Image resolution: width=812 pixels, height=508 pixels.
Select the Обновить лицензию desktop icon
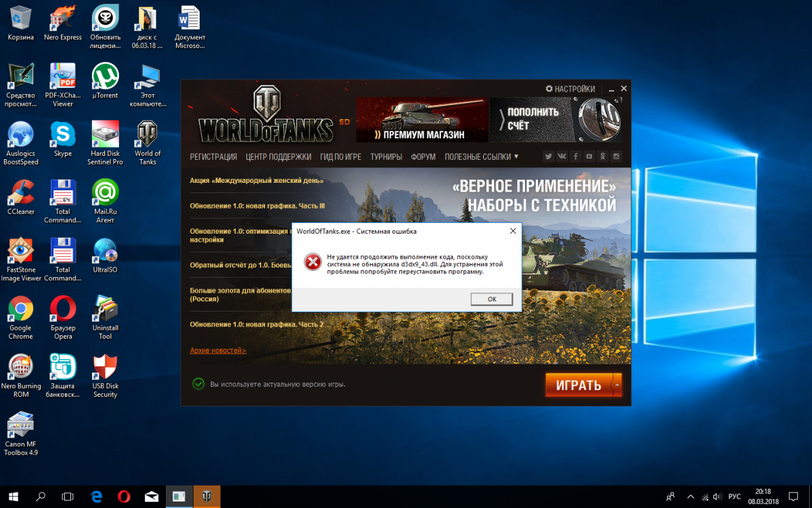coord(105,27)
